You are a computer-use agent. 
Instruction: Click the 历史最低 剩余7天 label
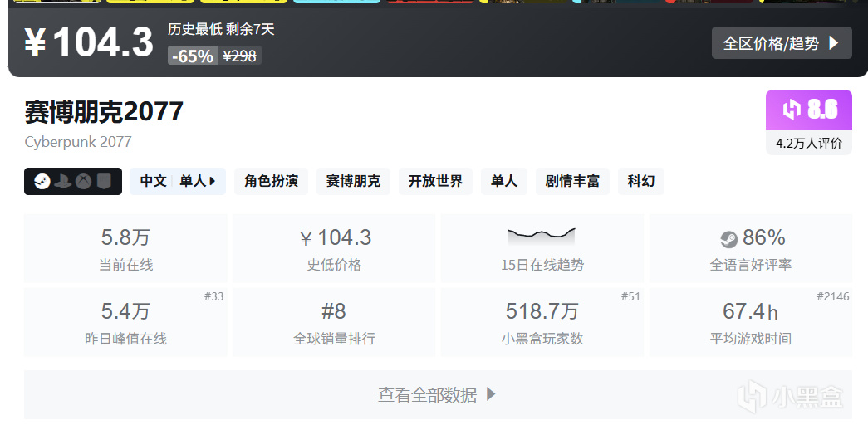221,29
